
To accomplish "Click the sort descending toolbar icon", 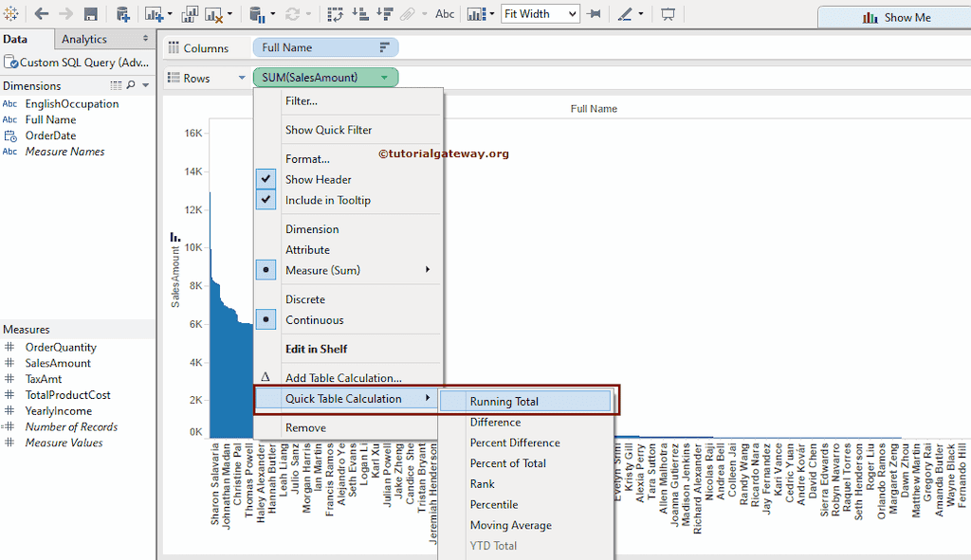I will [x=385, y=14].
